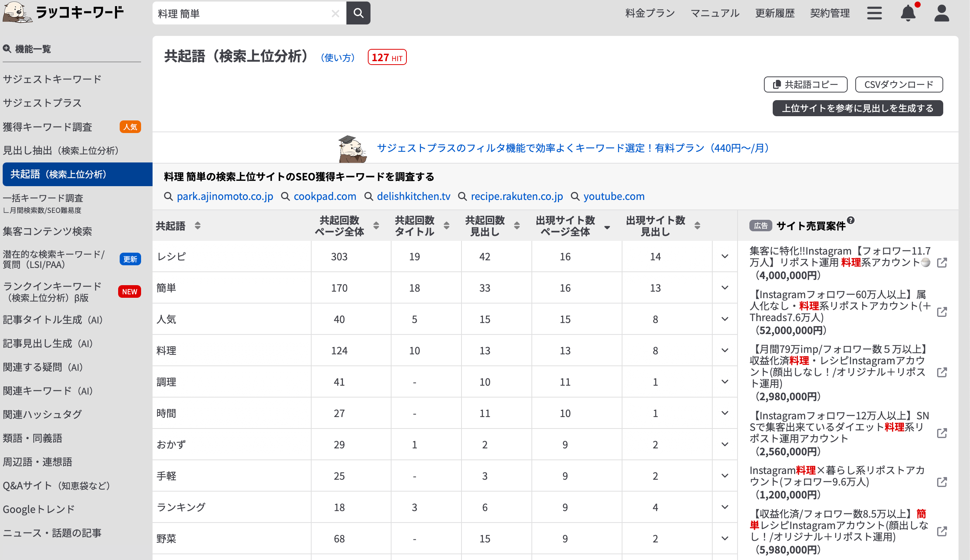Expand the 人気 row

(725, 319)
